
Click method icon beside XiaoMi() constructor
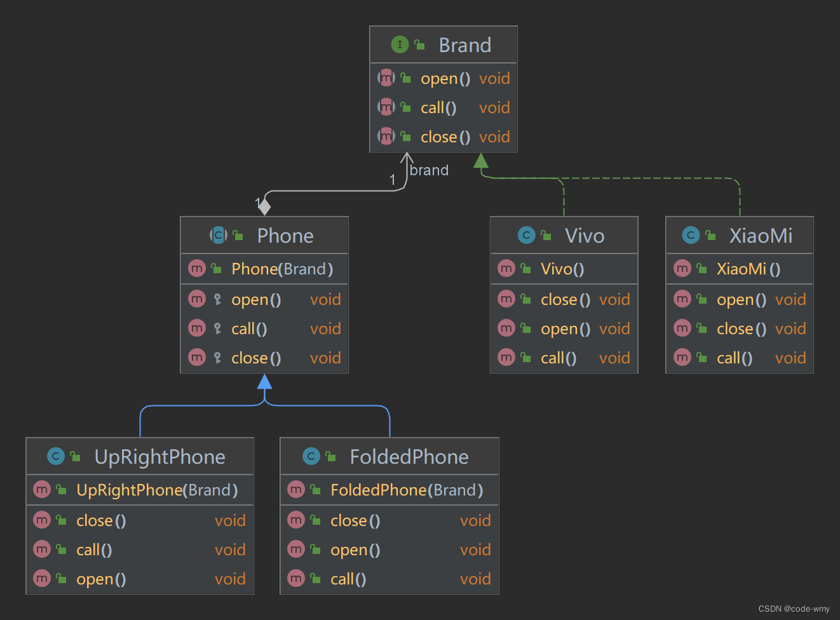pos(682,268)
